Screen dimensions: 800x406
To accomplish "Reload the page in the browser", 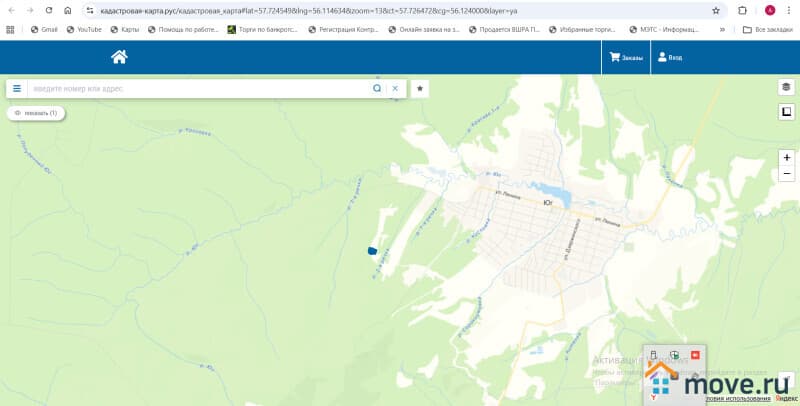I will pos(48,10).
